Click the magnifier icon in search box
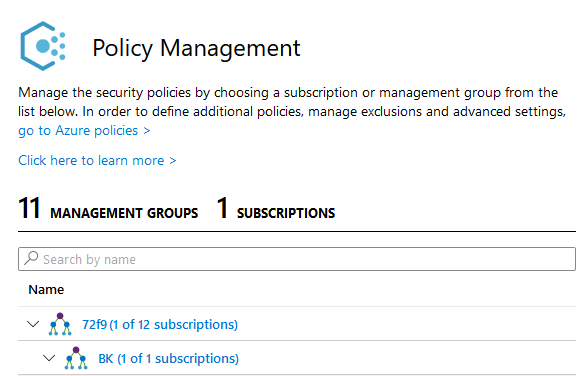The height and width of the screenshot is (376, 578). 31,258
